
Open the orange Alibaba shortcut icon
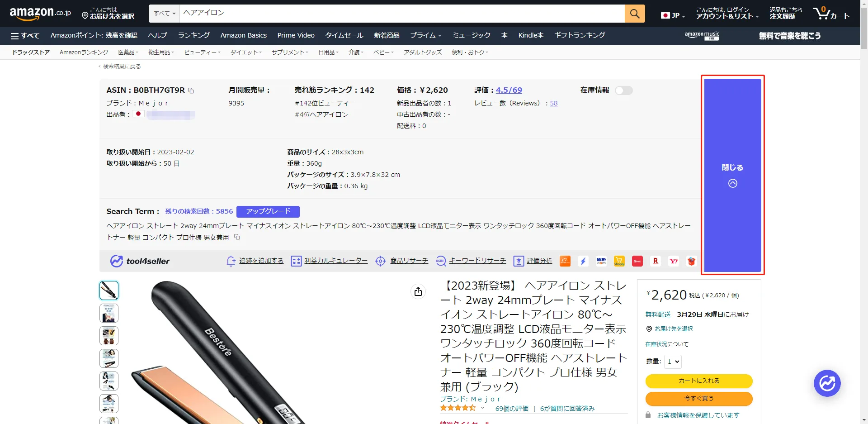565,261
